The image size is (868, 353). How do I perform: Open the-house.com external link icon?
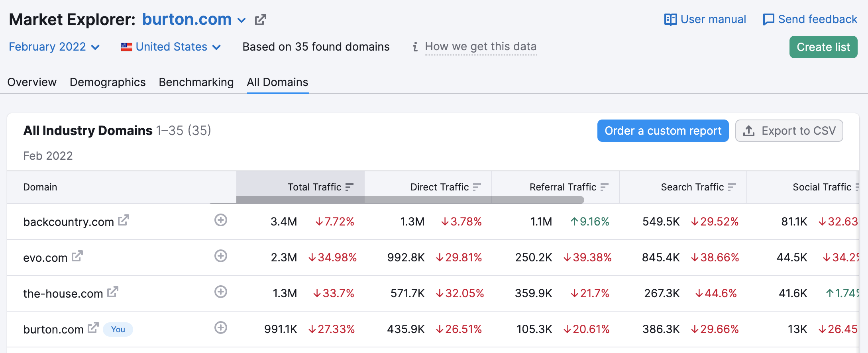click(113, 292)
